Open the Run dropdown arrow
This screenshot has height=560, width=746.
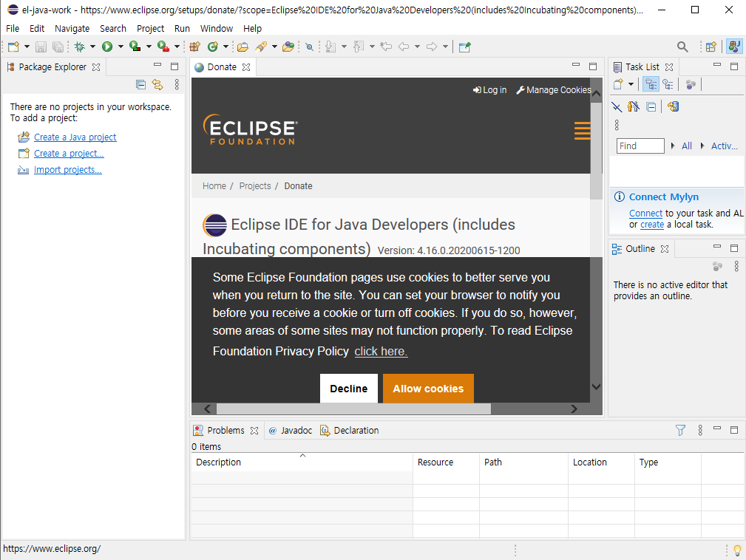point(121,47)
